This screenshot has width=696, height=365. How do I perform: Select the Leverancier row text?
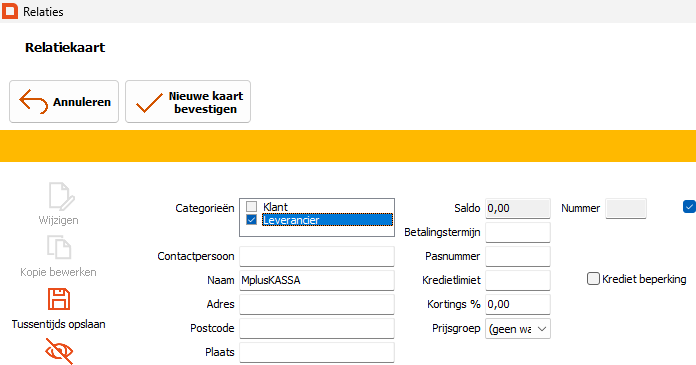pos(291,220)
